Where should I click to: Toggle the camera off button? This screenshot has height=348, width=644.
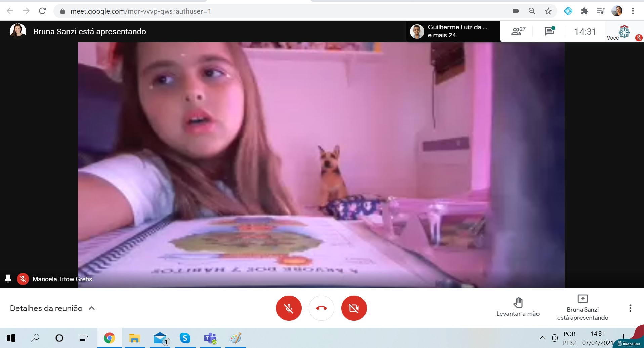coord(354,308)
